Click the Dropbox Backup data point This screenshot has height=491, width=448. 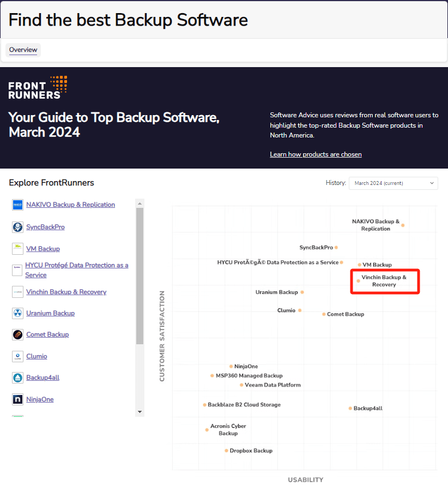click(x=227, y=451)
